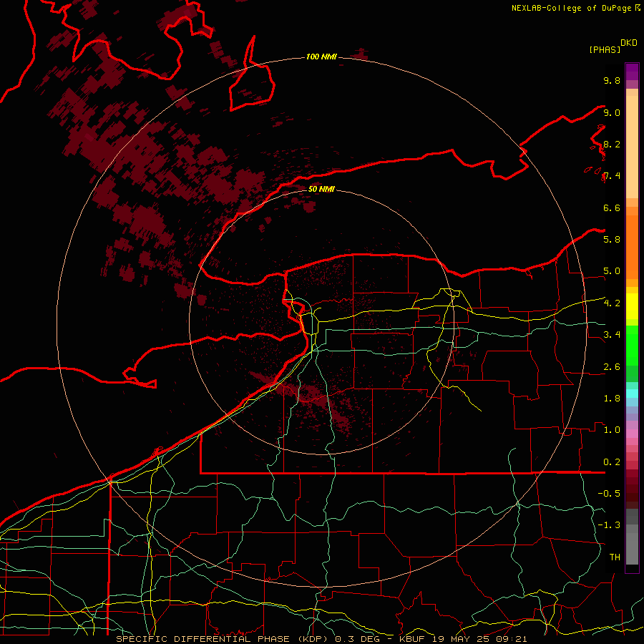The image size is (644, 644).
Task: Click the 5.0 scale value
Action: pos(612,271)
